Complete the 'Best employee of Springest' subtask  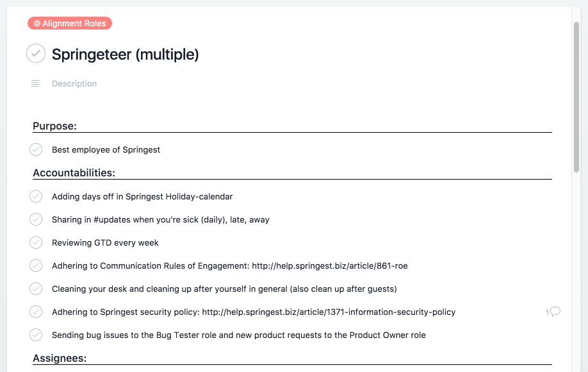pos(36,149)
